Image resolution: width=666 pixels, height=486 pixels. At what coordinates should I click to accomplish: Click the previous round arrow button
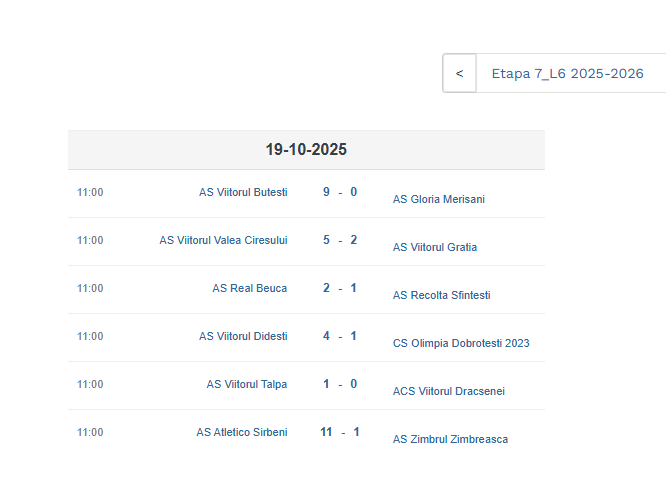click(459, 74)
